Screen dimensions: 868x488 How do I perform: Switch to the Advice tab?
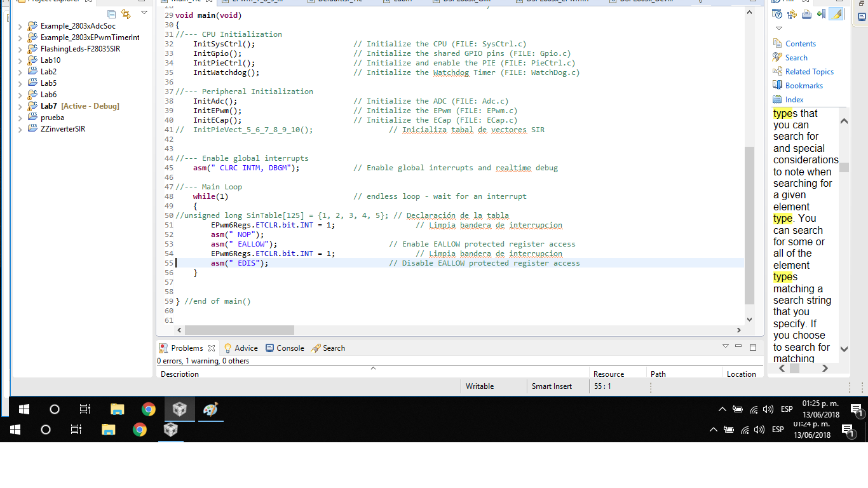point(241,348)
